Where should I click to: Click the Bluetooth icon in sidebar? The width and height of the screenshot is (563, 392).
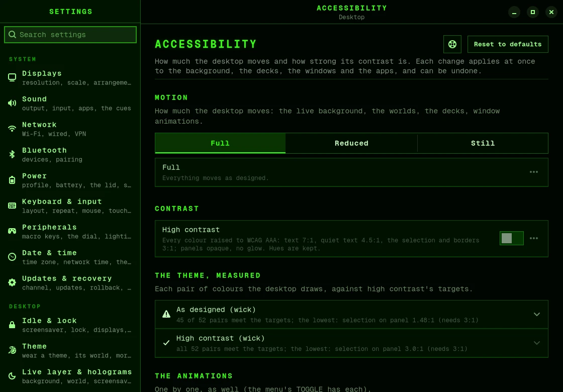[x=12, y=154]
